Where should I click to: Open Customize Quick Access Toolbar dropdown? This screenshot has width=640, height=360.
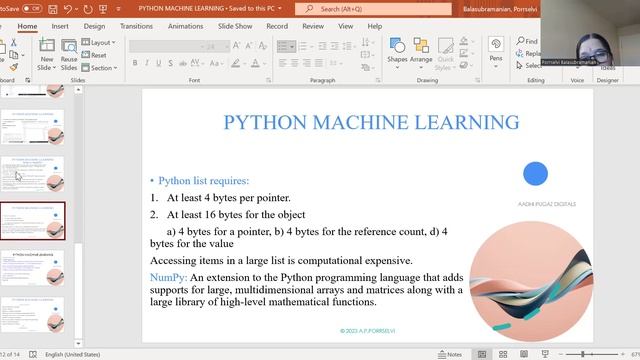tap(118, 9)
